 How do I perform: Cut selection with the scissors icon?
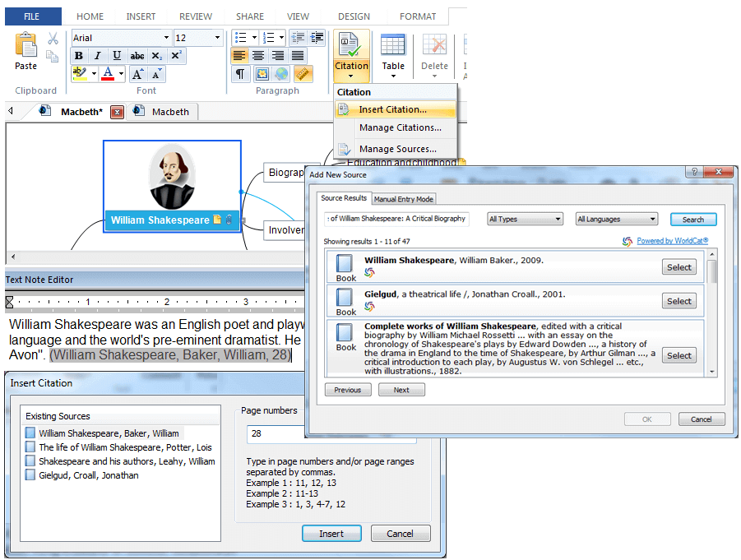[53, 39]
